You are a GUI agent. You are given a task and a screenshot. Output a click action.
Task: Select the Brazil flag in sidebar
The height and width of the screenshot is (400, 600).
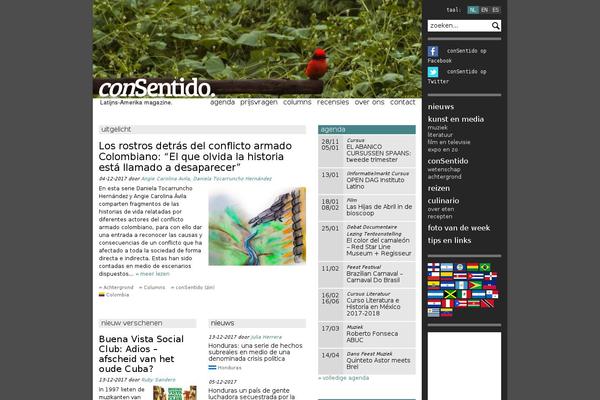485,267
